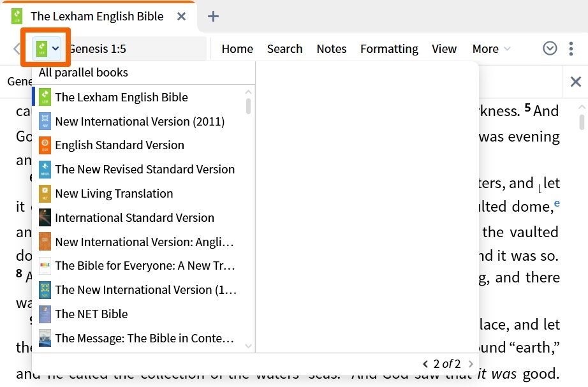Open the Search menu

[x=284, y=48]
